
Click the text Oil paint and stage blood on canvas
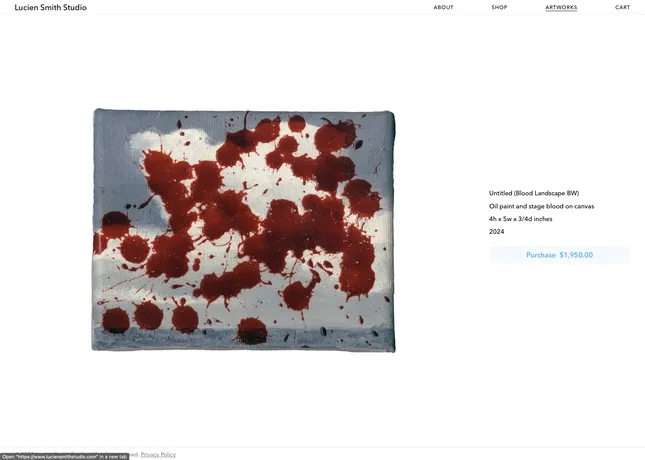click(x=541, y=206)
